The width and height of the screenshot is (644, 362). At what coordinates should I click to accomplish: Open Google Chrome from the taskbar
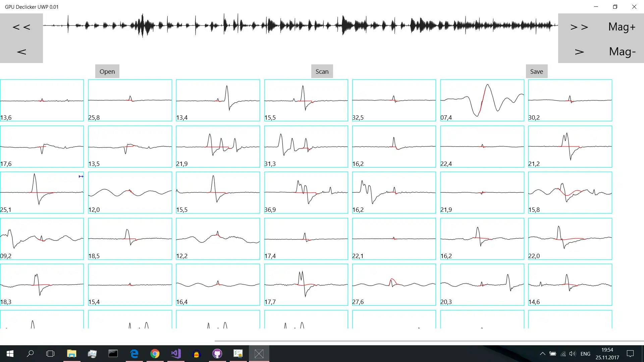tap(155, 354)
